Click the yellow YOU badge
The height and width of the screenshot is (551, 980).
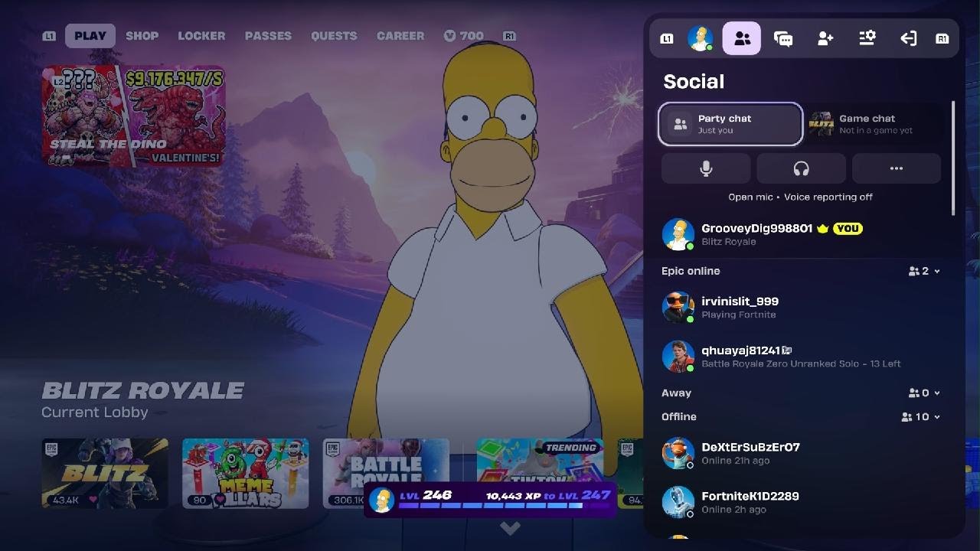coord(847,228)
